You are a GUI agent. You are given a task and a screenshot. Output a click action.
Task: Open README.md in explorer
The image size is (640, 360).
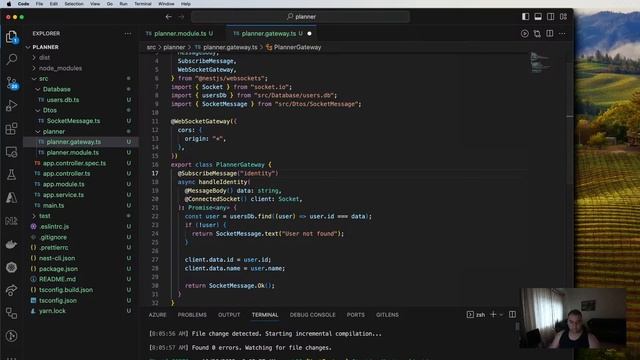(x=57, y=279)
